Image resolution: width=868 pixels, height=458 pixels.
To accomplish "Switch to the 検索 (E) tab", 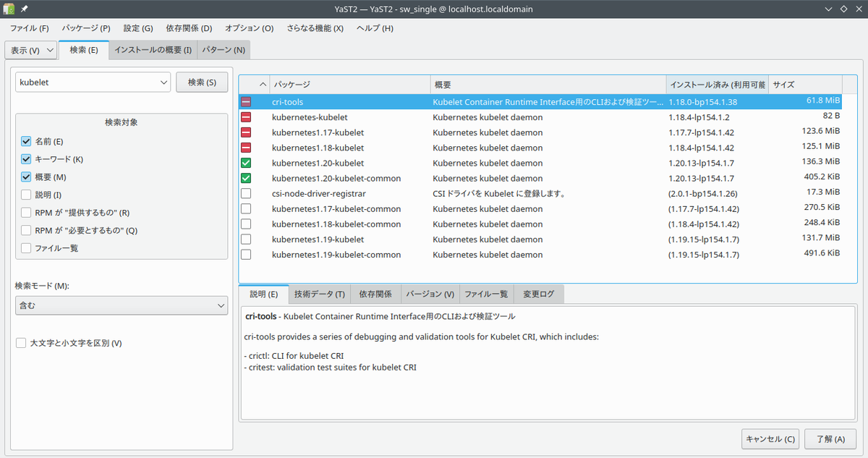I will [84, 50].
